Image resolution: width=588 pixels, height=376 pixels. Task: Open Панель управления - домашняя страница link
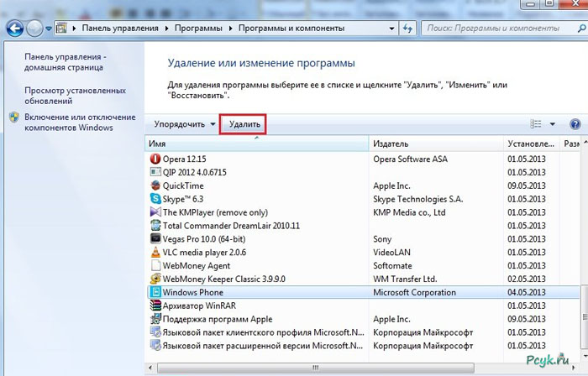[66, 62]
